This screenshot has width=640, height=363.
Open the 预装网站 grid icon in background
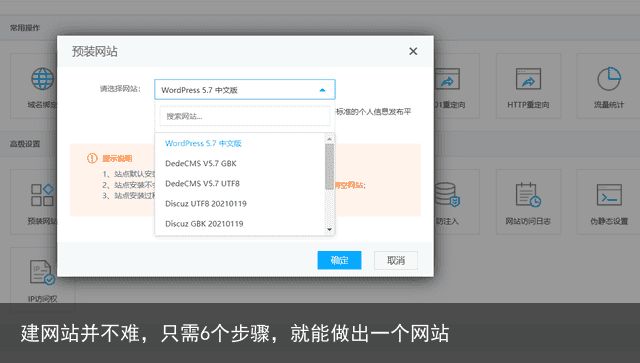click(x=42, y=195)
